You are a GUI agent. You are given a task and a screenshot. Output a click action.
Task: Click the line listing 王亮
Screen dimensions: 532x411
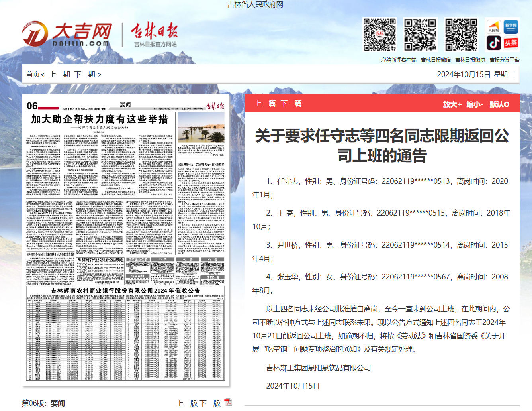381,220
